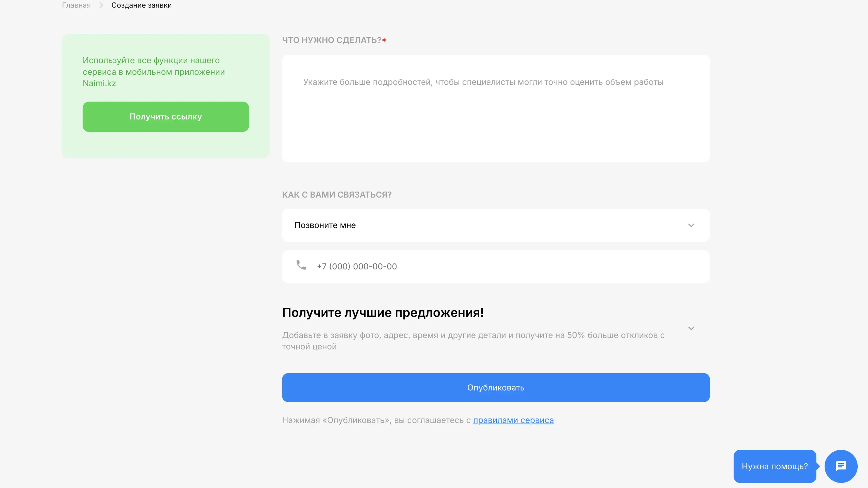Viewport: 868px width, 488px height.
Task: Click the 'ЧТО НУЖНО СДЕЛАТЬ?' field label
Action: (x=332, y=40)
